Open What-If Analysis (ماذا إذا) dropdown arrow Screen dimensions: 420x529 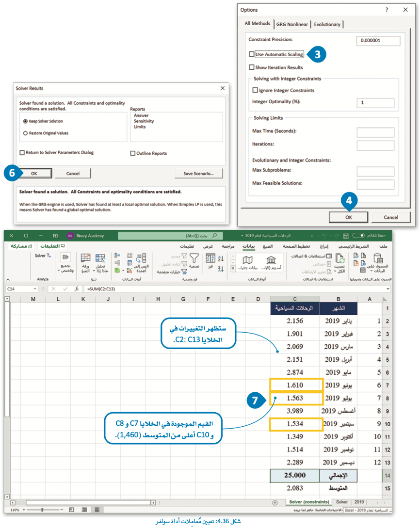(x=94, y=271)
